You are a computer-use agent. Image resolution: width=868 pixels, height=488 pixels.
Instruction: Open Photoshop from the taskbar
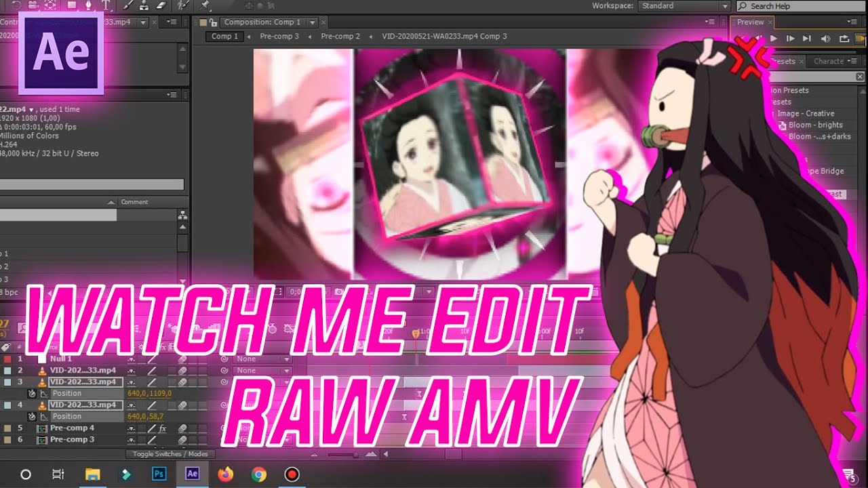tap(159, 474)
